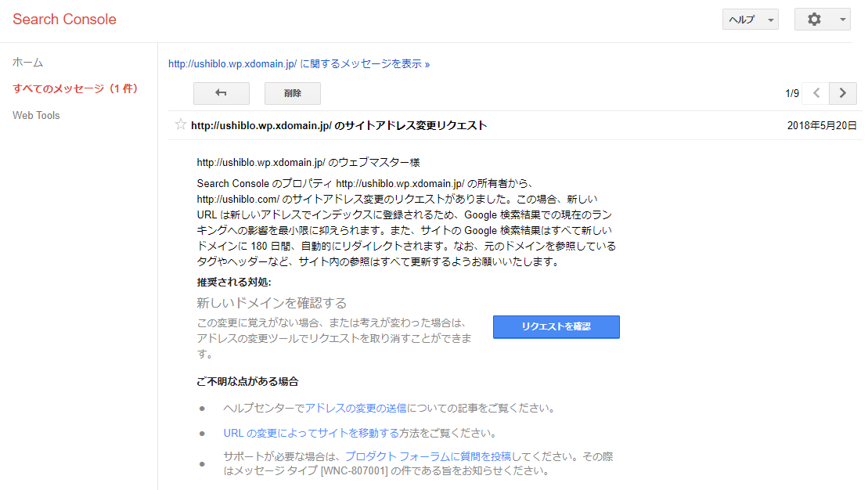
Task: Click the back arrow reply button
Action: pyautogui.click(x=221, y=93)
